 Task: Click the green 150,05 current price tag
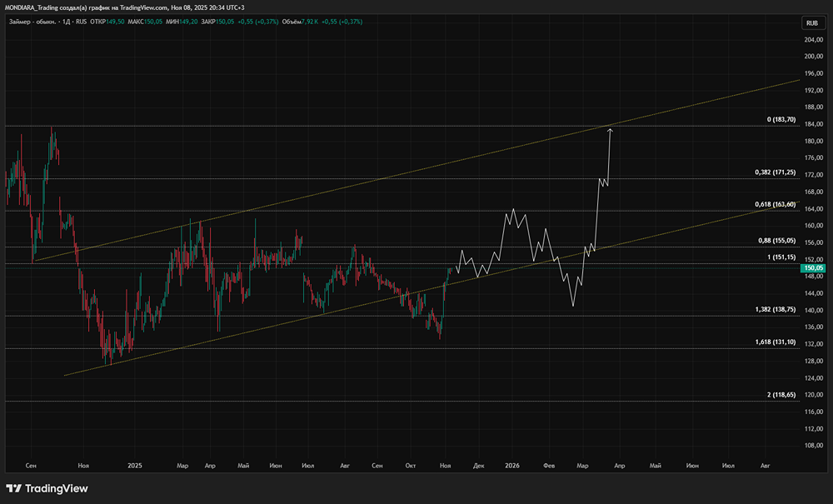click(813, 268)
